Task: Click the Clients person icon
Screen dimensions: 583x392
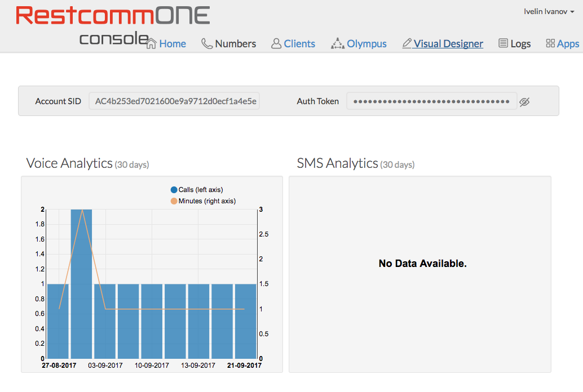Action: tap(276, 43)
